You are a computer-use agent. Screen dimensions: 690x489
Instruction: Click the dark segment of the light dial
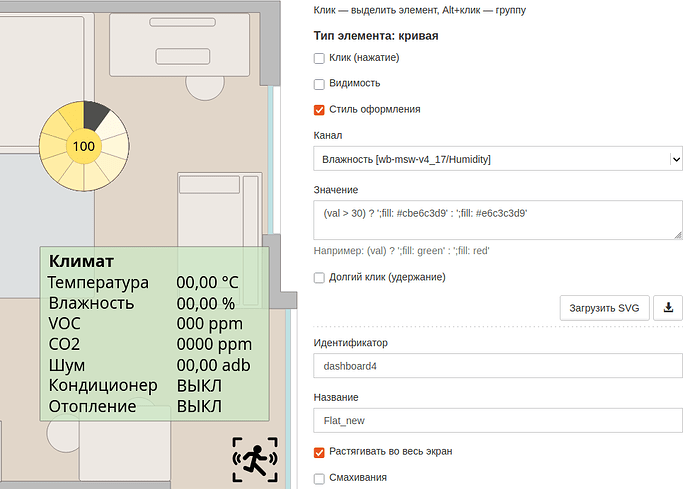point(96,115)
